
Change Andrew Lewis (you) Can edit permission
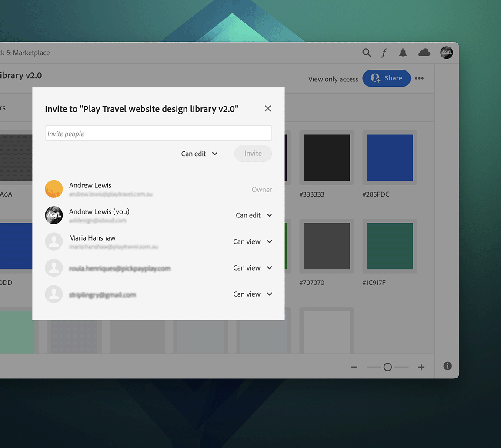[254, 215]
